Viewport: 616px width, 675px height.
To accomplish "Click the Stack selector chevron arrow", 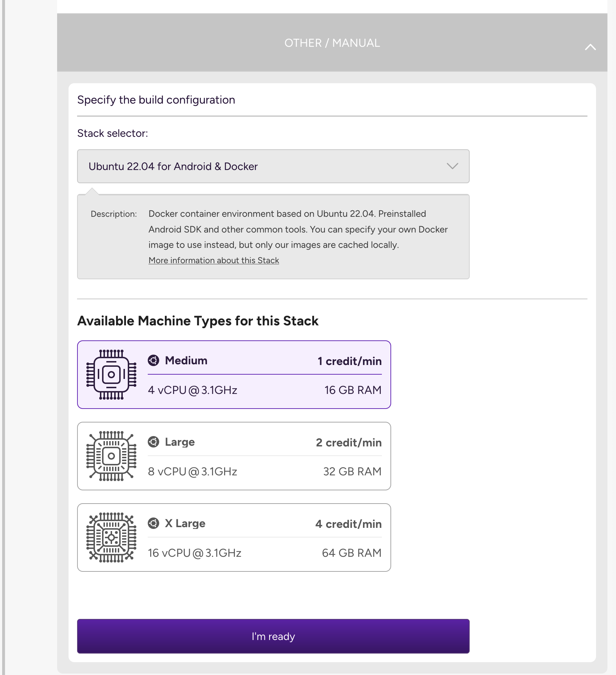I will [452, 166].
